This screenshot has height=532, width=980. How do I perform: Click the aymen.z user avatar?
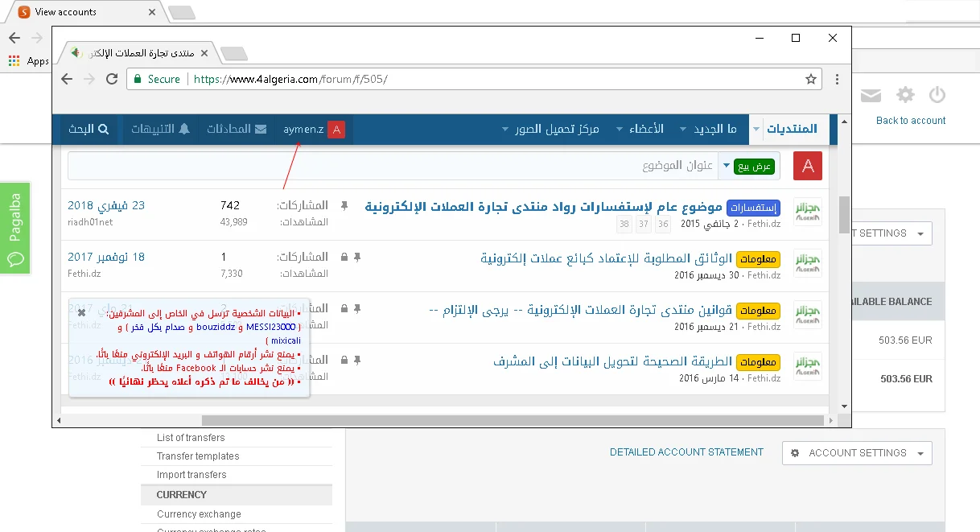click(x=336, y=130)
